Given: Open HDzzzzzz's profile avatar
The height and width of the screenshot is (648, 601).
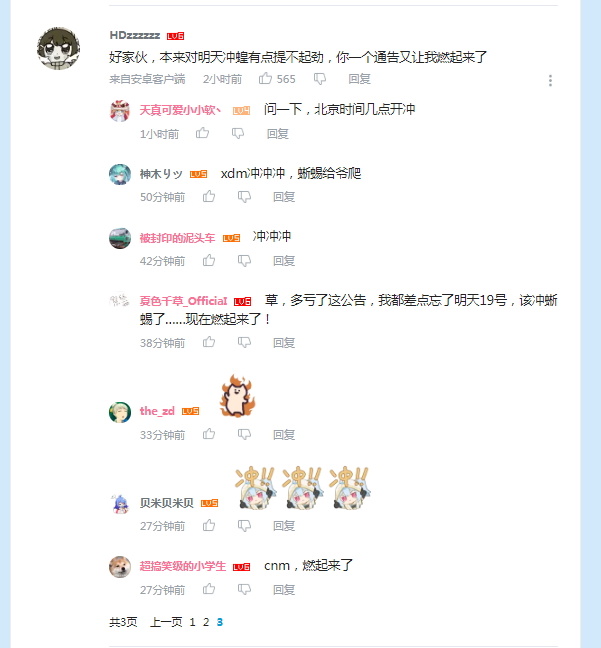Looking at the screenshot, I should pyautogui.click(x=58, y=48).
